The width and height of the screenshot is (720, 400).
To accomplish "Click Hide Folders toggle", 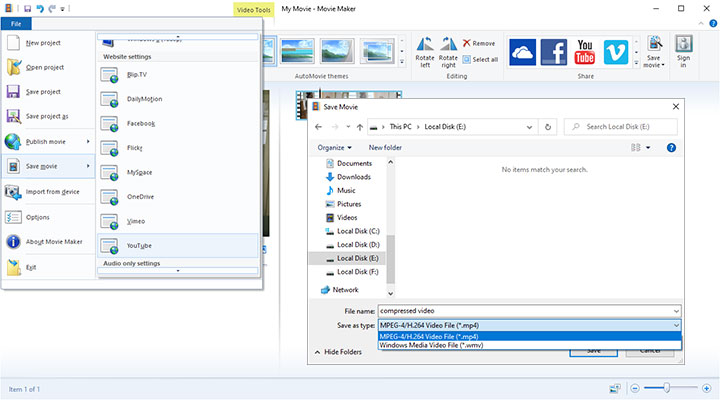I will click(338, 352).
